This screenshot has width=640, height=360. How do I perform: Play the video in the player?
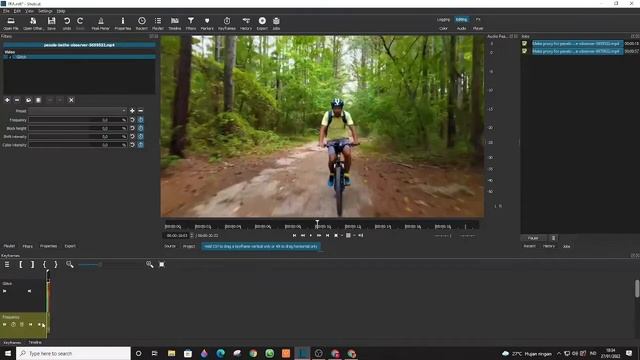tap(311, 236)
